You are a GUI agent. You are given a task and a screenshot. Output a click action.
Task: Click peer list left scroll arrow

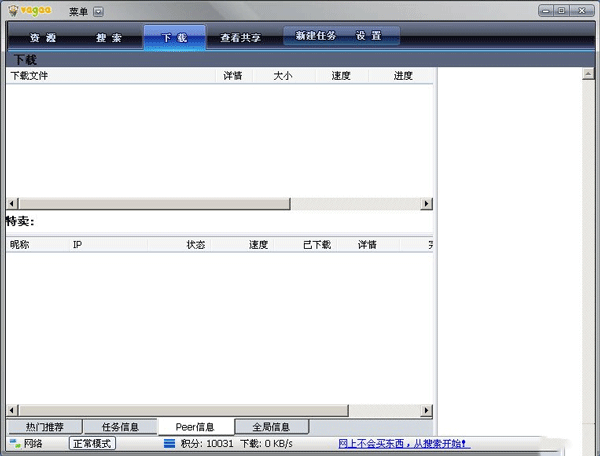12,410
